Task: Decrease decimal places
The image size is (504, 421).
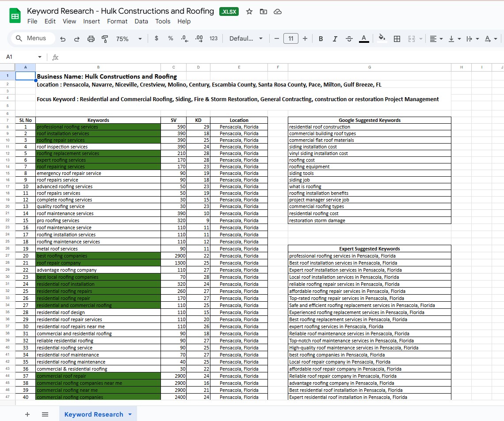Action: click(x=184, y=38)
